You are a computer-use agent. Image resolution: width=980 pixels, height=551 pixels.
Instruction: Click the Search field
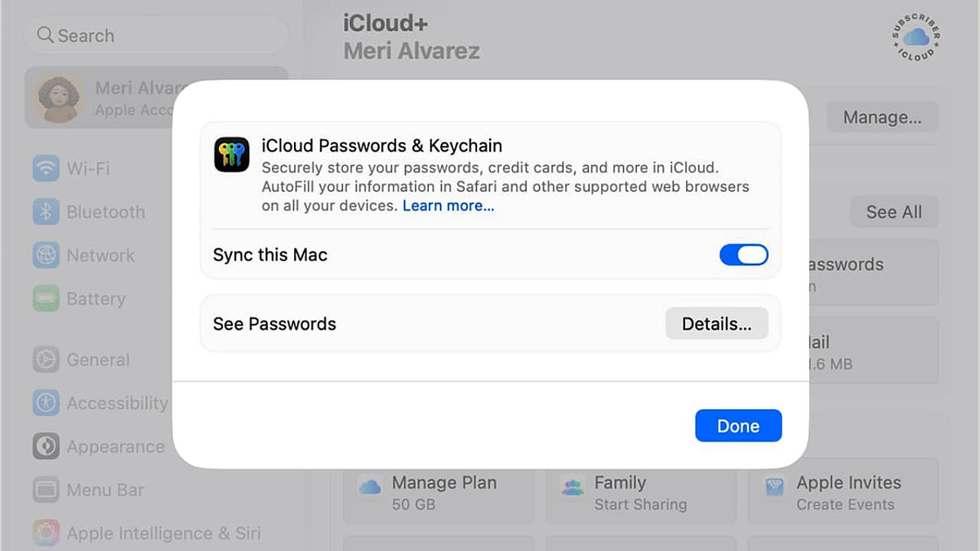point(157,36)
